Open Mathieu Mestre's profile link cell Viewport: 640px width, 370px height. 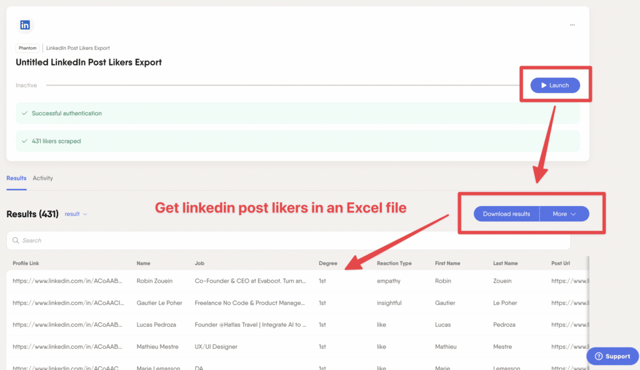pyautogui.click(x=67, y=347)
